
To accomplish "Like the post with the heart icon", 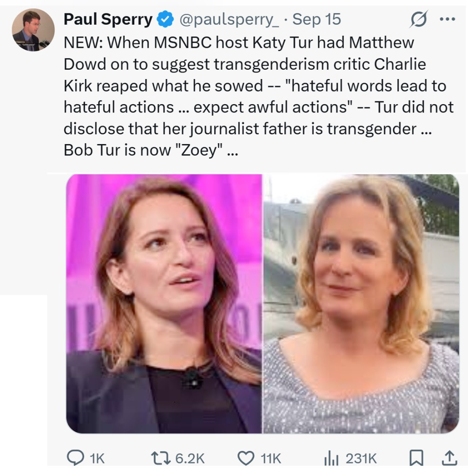I will (x=246, y=458).
